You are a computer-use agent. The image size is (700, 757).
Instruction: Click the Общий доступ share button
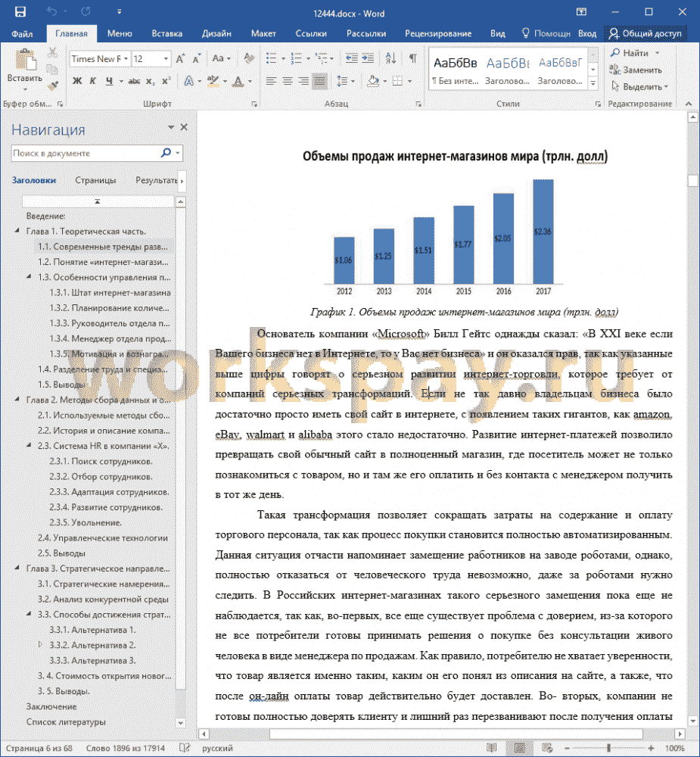click(x=646, y=33)
